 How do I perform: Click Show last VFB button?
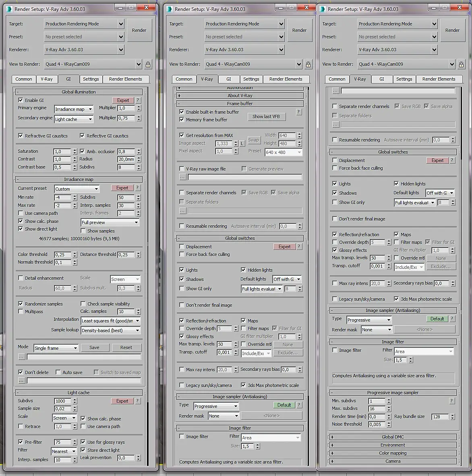[266, 116]
